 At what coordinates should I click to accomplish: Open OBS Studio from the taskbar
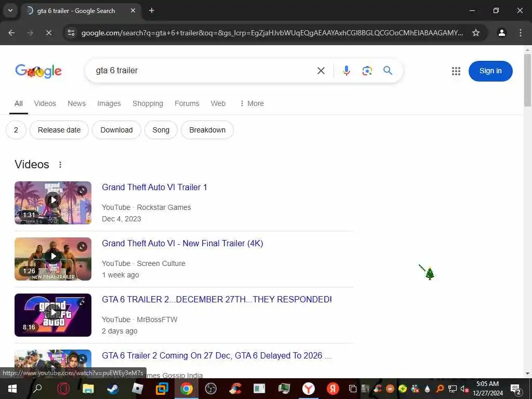tap(211, 389)
